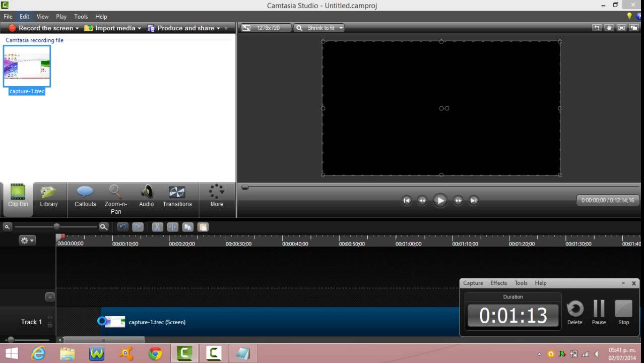Screen dimensions: 644x363
Task: Click the timeline zoom in magnifier
Action: 104,227
